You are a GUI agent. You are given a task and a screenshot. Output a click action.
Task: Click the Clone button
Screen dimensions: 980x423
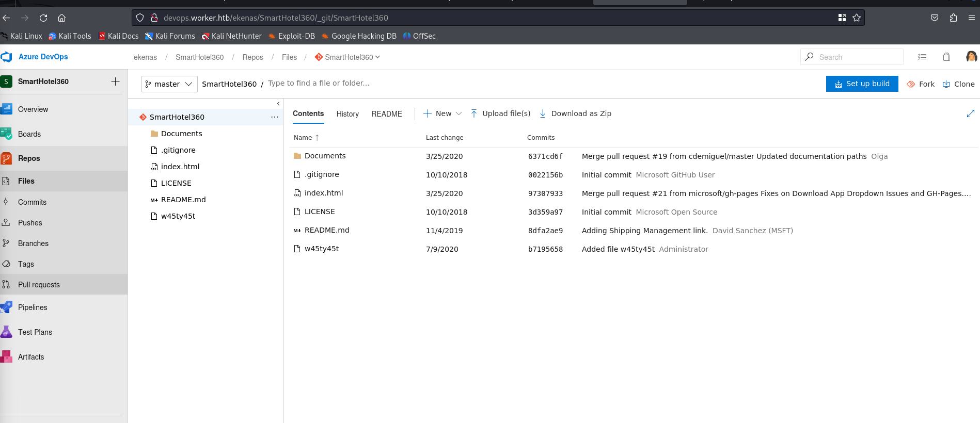959,84
